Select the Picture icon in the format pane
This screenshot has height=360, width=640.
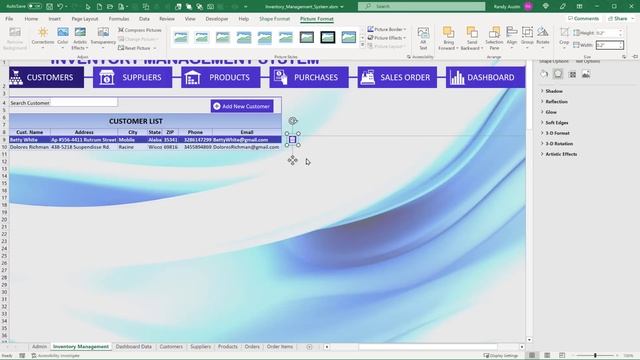click(x=586, y=74)
